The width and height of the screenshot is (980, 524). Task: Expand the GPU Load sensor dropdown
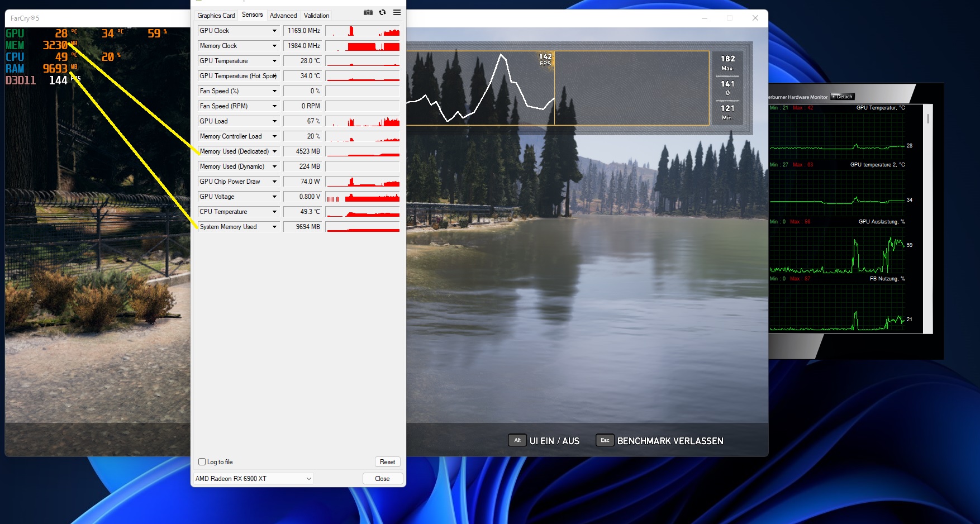(274, 121)
